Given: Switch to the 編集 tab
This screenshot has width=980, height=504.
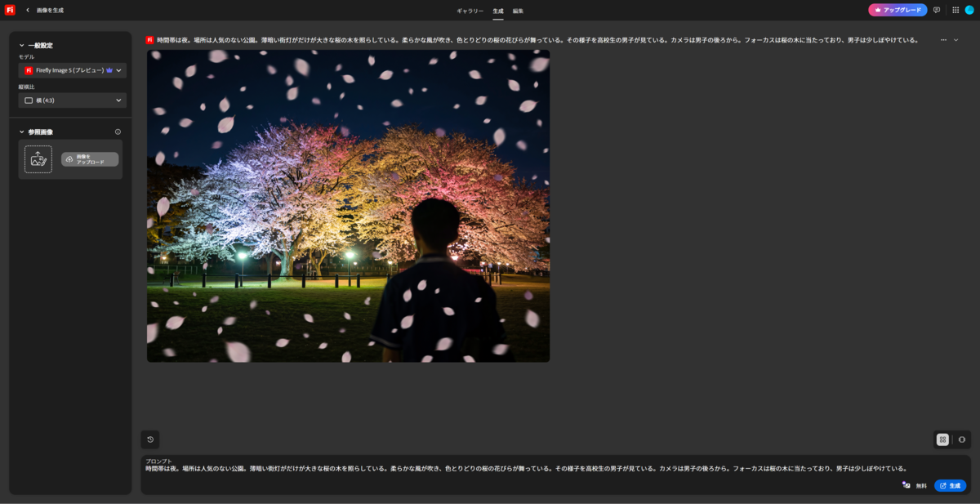Looking at the screenshot, I should (519, 11).
